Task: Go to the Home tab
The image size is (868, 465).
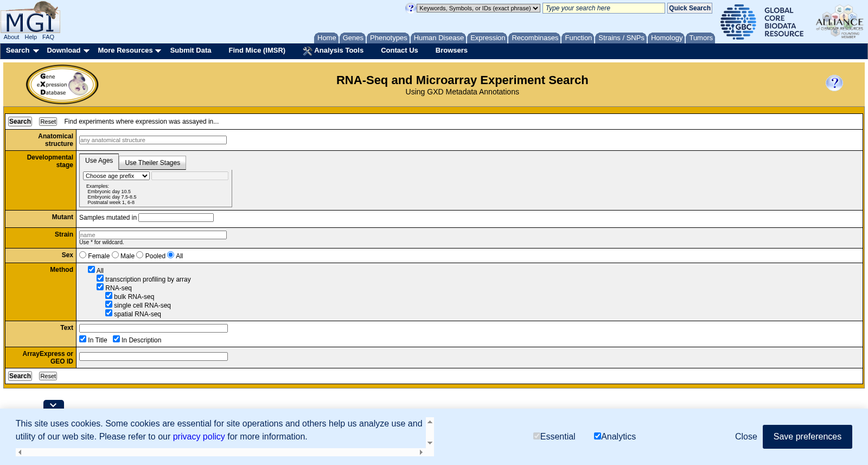Action: [x=327, y=38]
